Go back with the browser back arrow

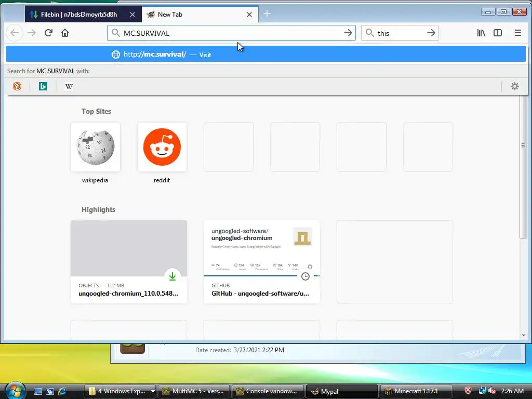(x=15, y=33)
